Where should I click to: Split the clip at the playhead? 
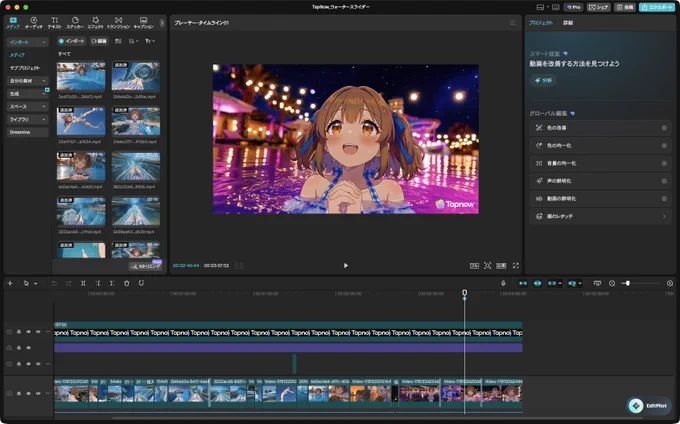click(83, 283)
